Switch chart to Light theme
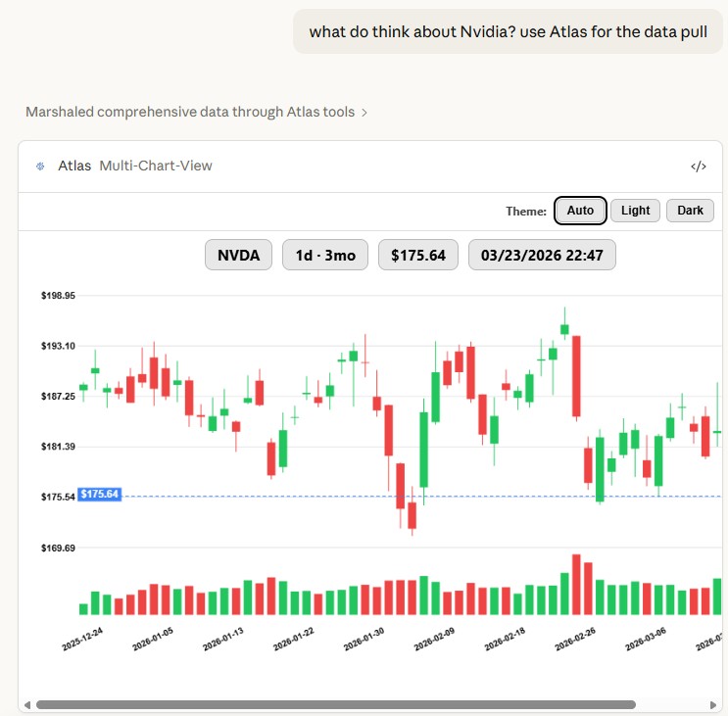728x716 pixels. 635,211
